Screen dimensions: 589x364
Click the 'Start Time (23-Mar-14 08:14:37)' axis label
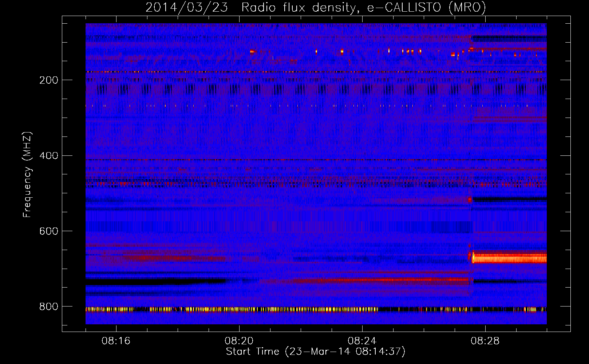click(x=316, y=352)
